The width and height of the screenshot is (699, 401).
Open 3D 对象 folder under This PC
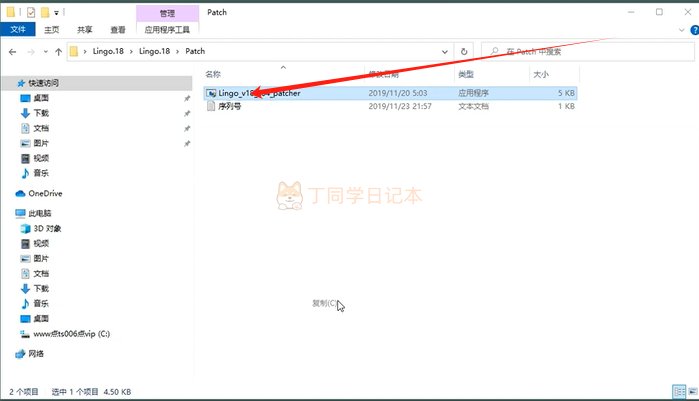[49, 228]
